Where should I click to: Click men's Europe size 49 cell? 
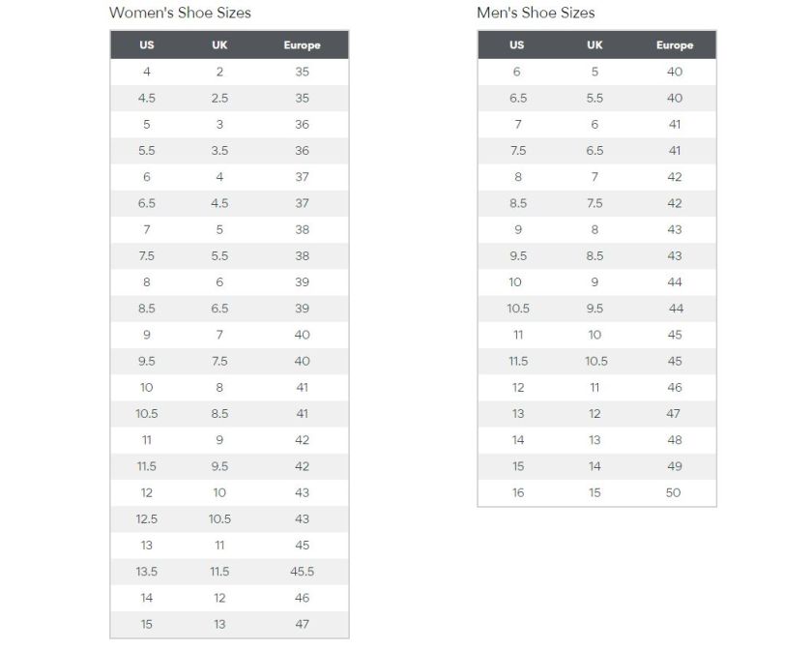[675, 466]
